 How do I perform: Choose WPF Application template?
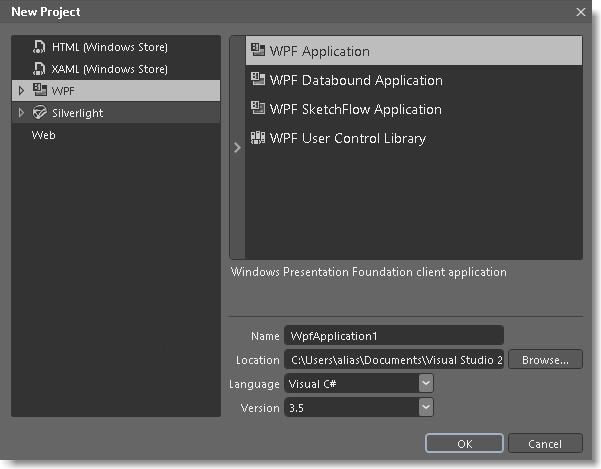point(414,51)
